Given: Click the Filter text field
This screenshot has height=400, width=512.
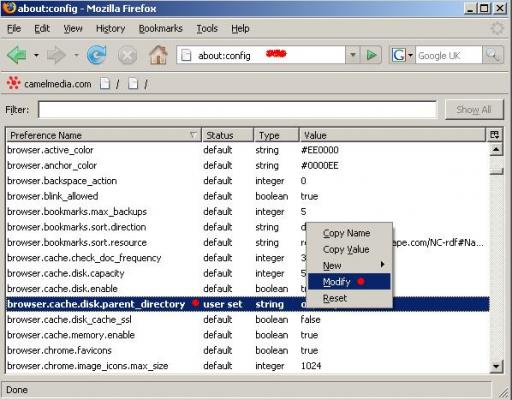Looking at the screenshot, I should (x=237, y=110).
